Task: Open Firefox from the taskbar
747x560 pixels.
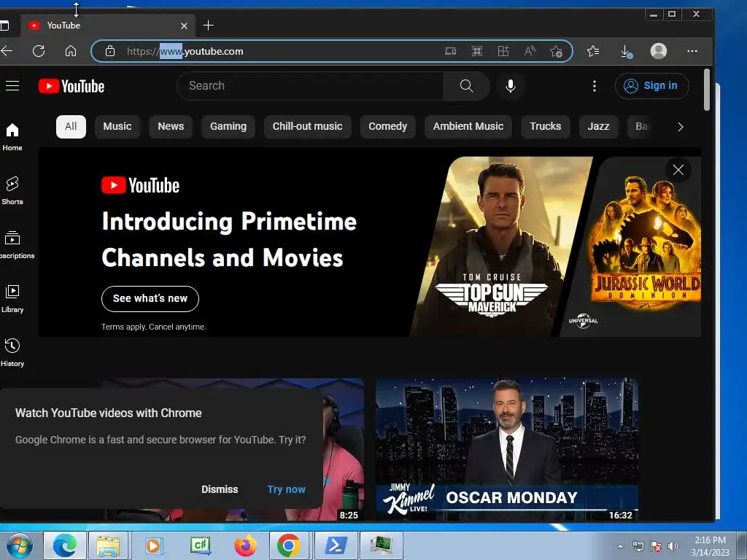Action: click(x=245, y=545)
